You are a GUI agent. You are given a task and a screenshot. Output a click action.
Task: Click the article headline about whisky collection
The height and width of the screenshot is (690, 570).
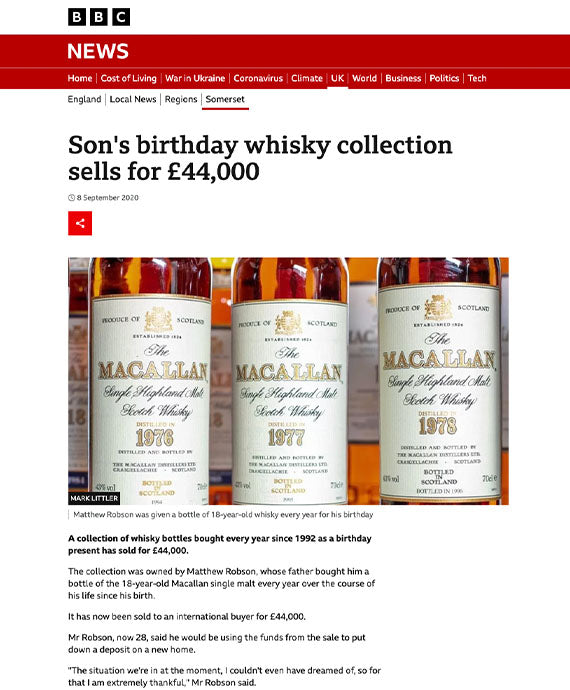point(260,158)
